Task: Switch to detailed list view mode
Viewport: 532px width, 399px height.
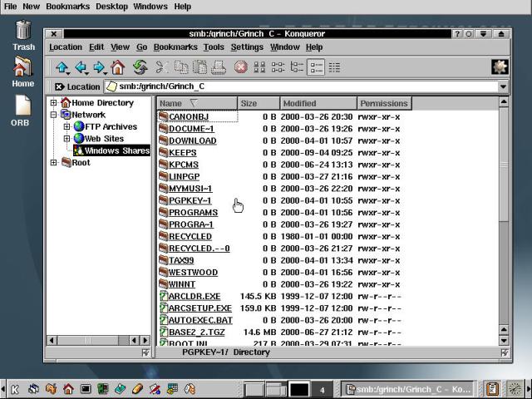Action: click(x=316, y=67)
